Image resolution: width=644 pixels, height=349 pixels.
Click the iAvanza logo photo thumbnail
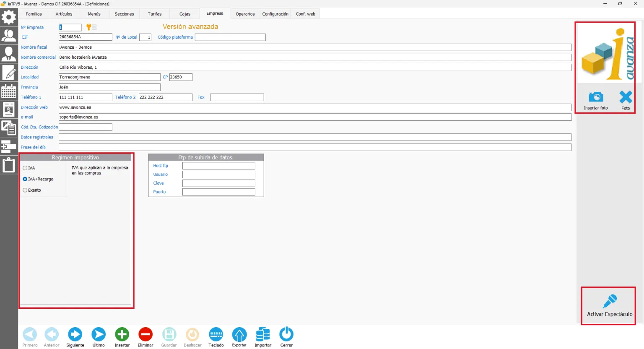point(606,53)
